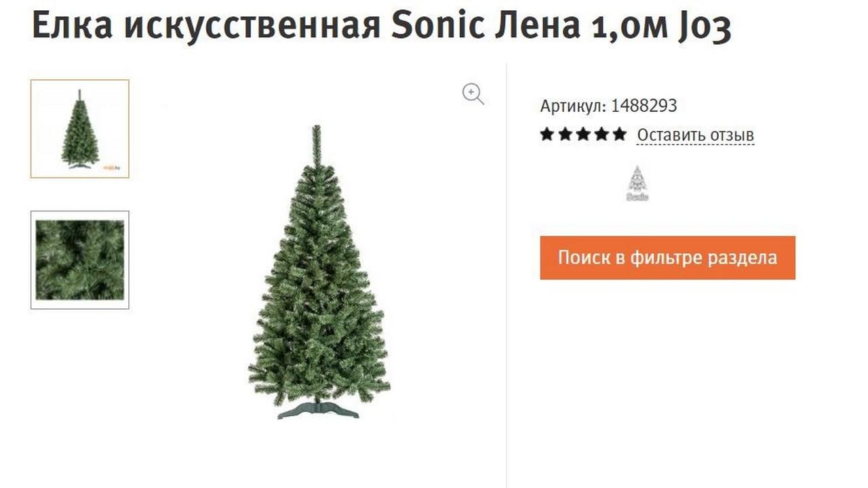The image size is (868, 488).
Task: Click the J03 model code in the title
Action: [x=704, y=27]
